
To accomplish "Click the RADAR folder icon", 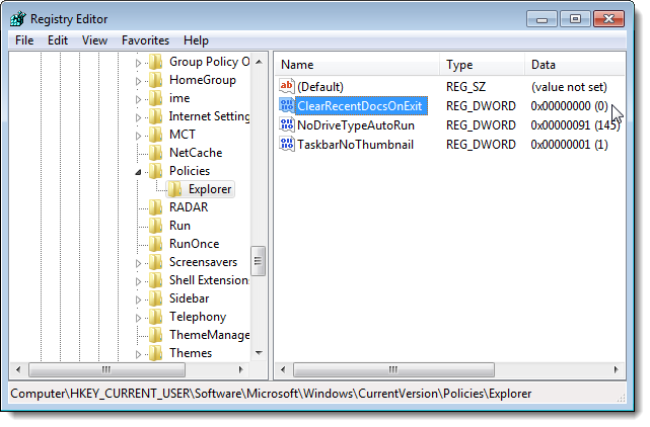I will [x=156, y=208].
